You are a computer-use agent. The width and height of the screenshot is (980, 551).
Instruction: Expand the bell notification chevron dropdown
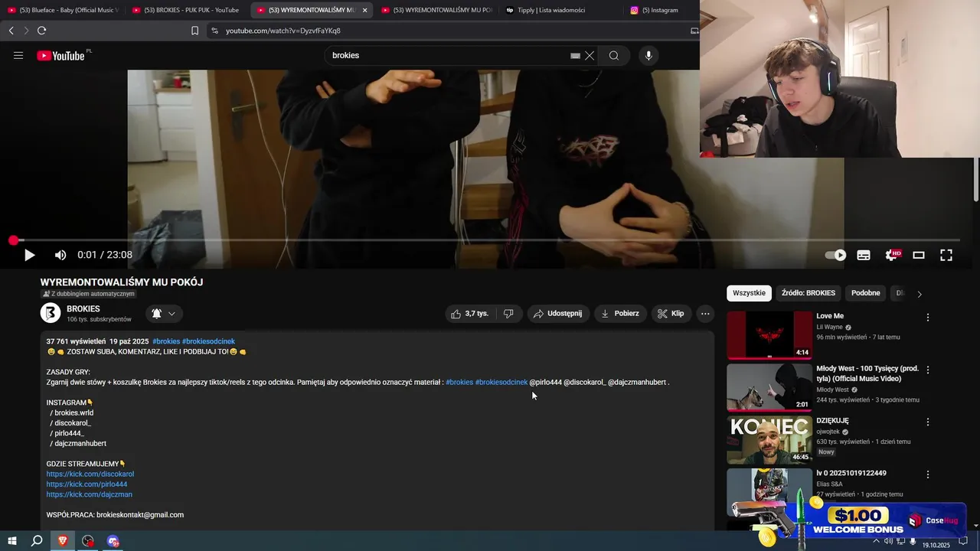(x=172, y=314)
